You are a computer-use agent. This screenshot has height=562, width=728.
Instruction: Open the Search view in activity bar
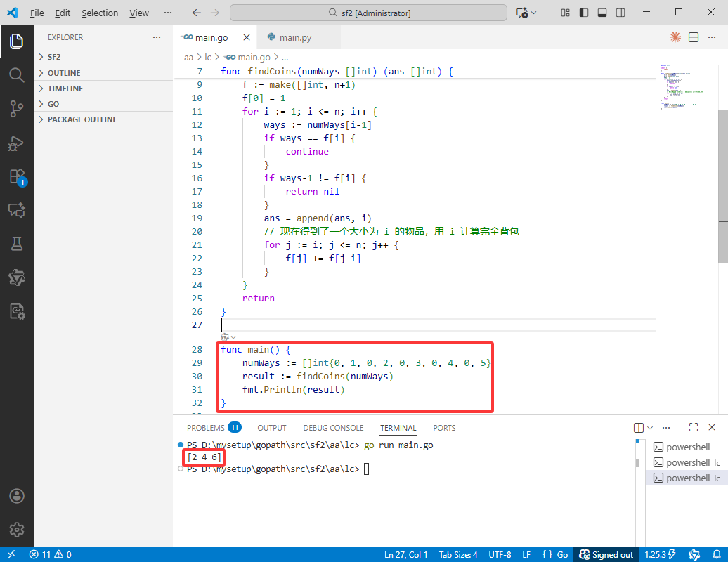coord(17,75)
